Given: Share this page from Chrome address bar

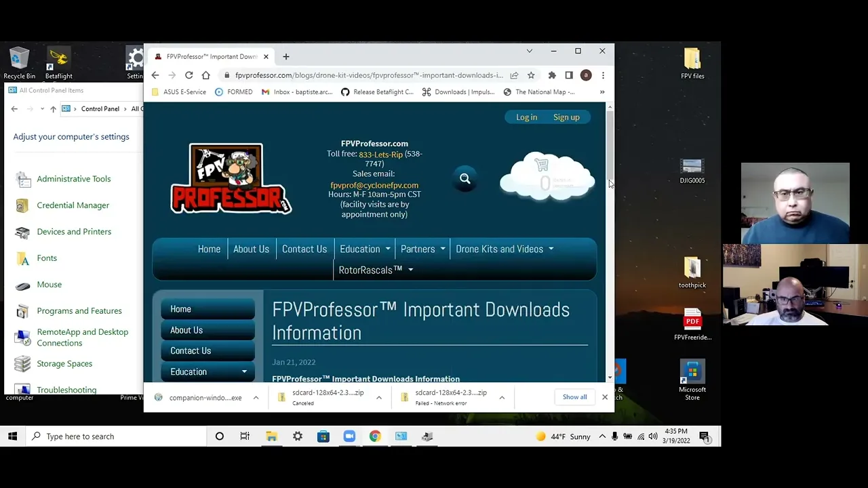Looking at the screenshot, I should coord(515,75).
